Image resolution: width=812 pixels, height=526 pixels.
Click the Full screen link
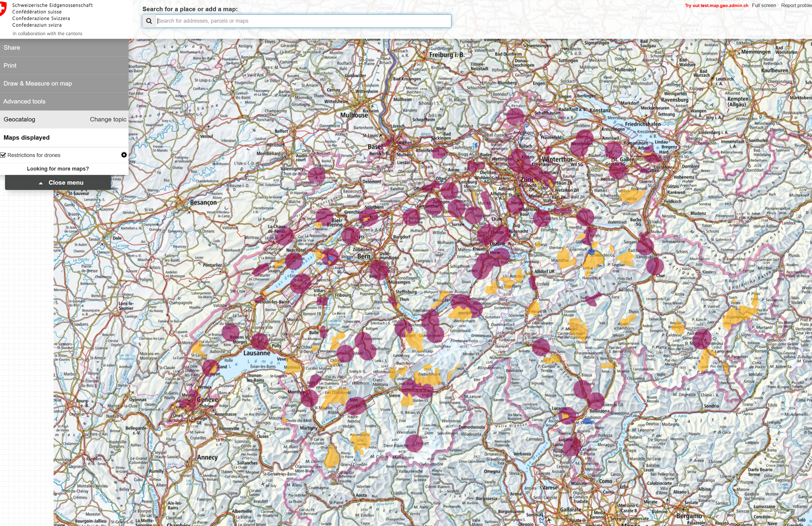point(763,6)
